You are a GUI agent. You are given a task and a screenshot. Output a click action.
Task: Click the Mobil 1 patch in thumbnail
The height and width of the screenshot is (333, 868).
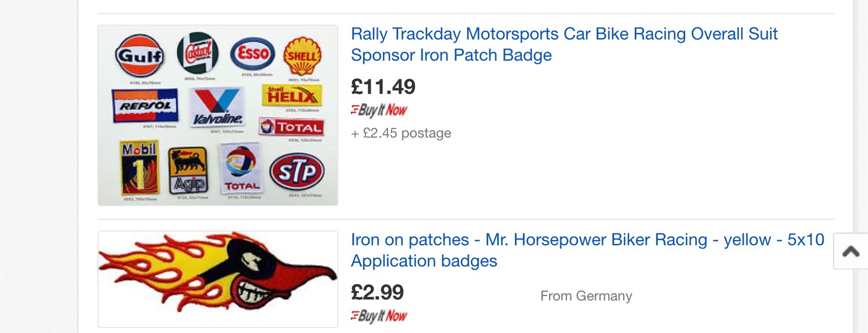click(x=139, y=168)
